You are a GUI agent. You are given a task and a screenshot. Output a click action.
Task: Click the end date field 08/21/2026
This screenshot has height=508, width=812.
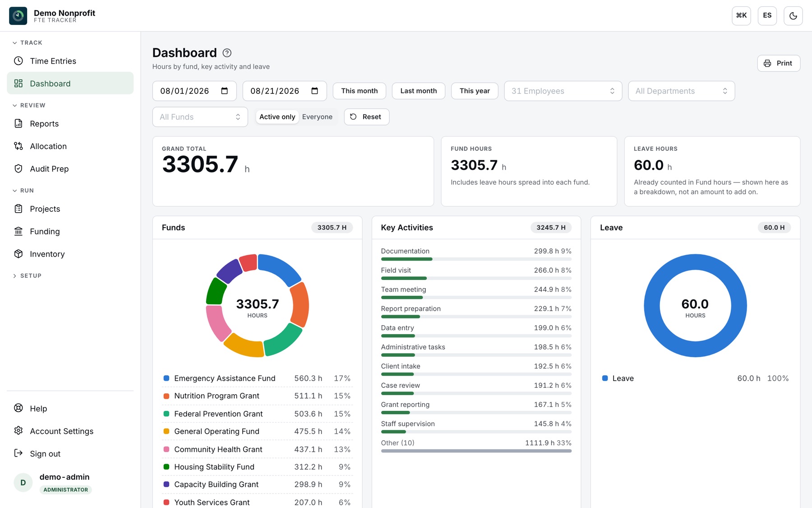point(285,91)
